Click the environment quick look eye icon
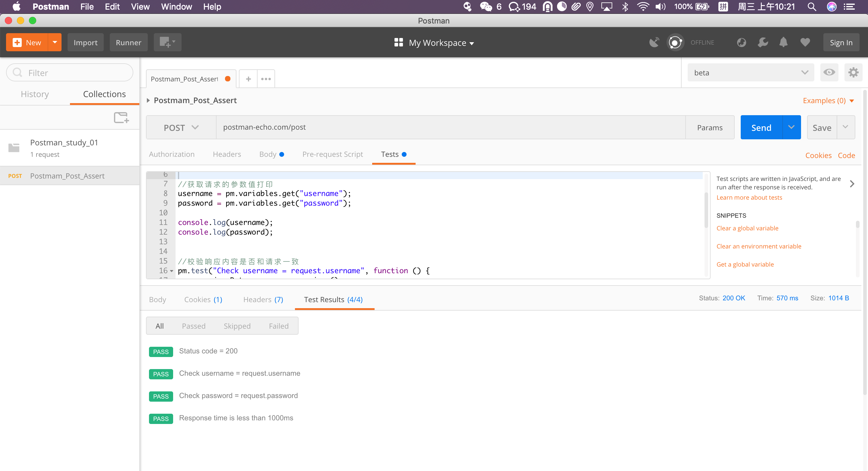 (x=829, y=72)
